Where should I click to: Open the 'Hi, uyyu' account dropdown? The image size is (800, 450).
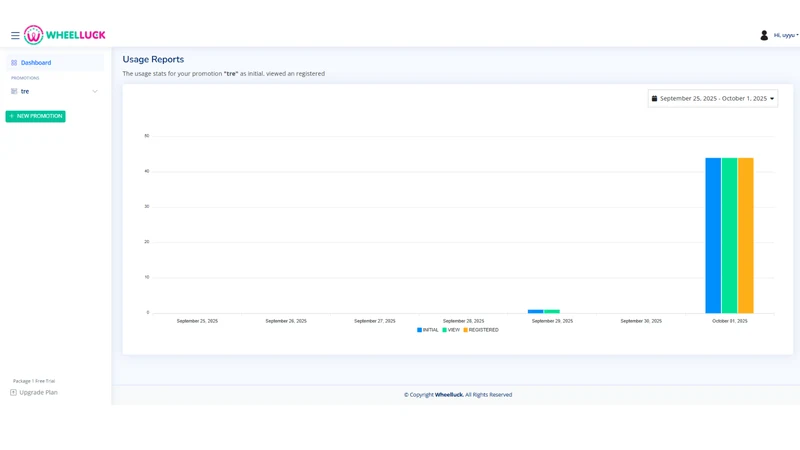(x=786, y=35)
